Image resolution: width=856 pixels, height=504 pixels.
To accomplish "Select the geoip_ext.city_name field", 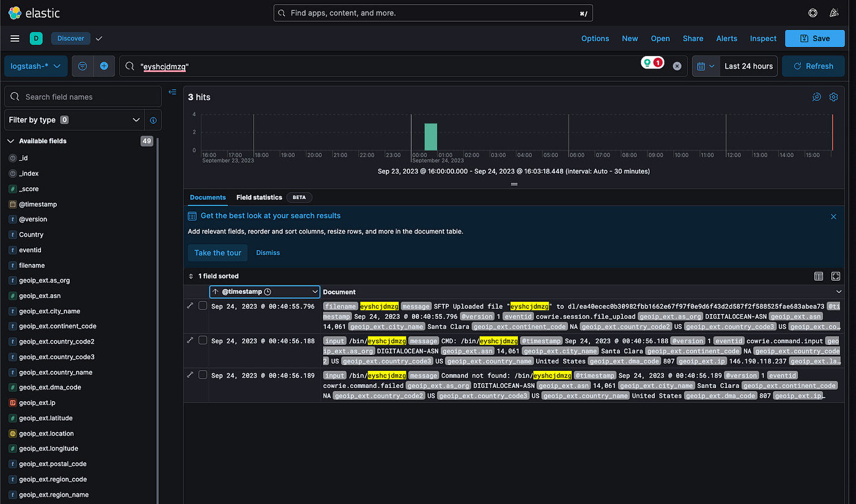I will pyautogui.click(x=50, y=312).
